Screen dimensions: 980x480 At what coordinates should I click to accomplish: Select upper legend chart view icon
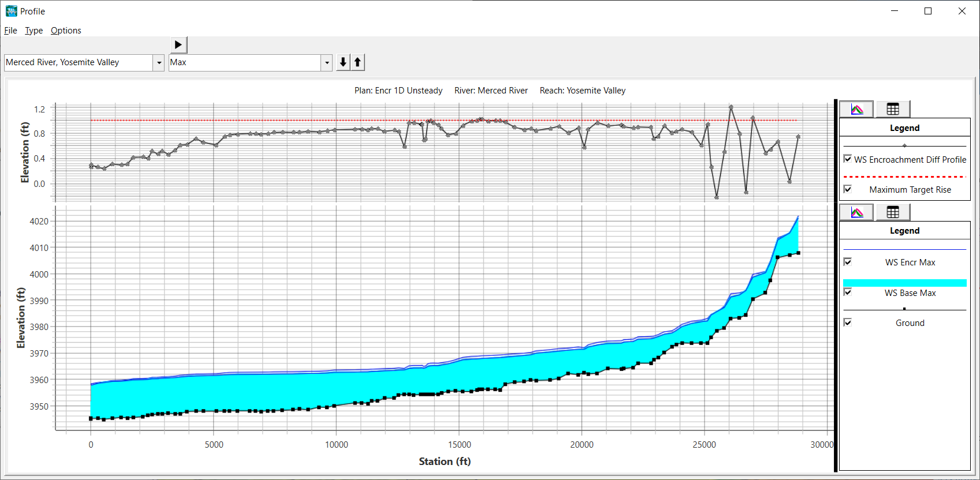click(x=856, y=109)
